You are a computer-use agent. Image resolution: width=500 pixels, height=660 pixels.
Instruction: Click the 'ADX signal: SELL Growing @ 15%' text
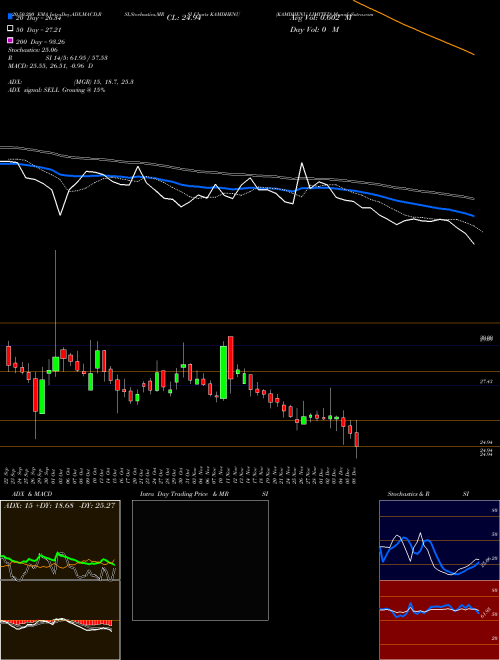[56, 90]
